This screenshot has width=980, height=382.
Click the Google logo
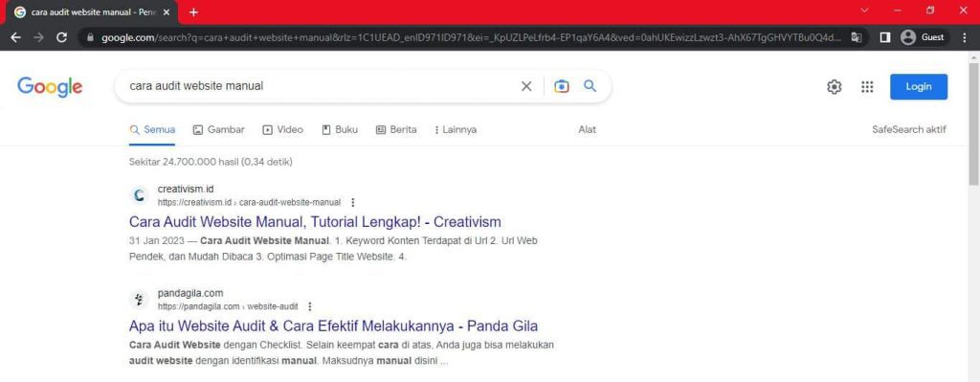click(50, 87)
